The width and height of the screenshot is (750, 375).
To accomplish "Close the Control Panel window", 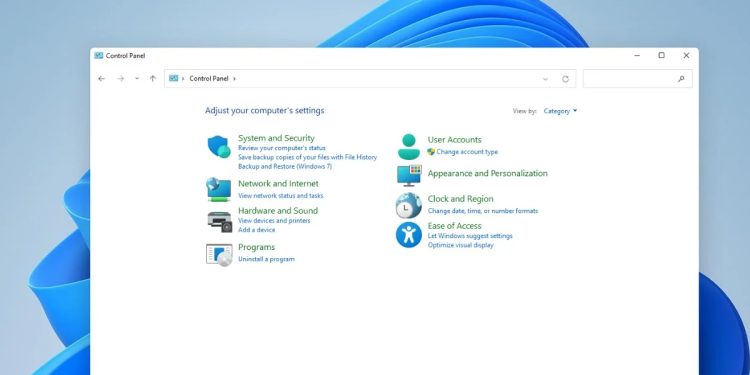I will coord(686,55).
